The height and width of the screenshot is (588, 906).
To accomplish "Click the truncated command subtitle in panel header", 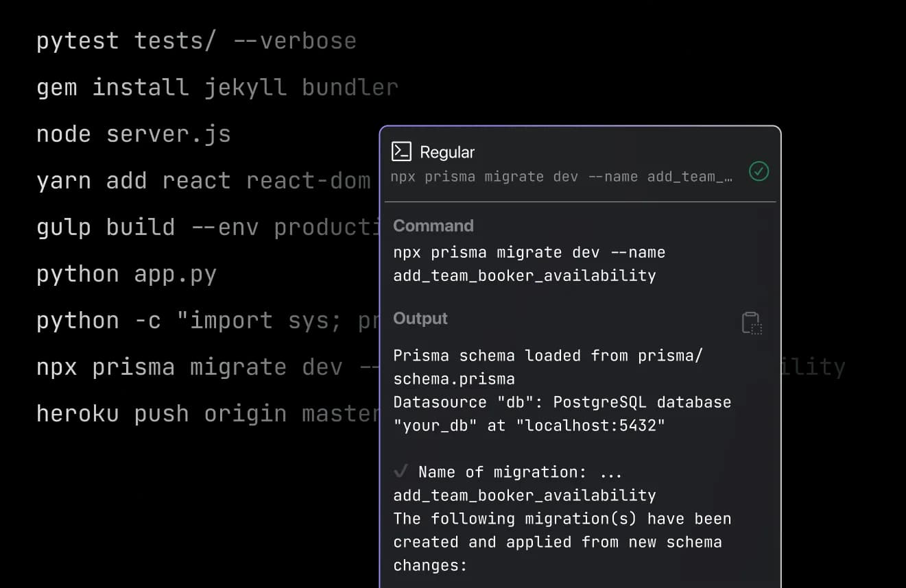I will coord(561,177).
